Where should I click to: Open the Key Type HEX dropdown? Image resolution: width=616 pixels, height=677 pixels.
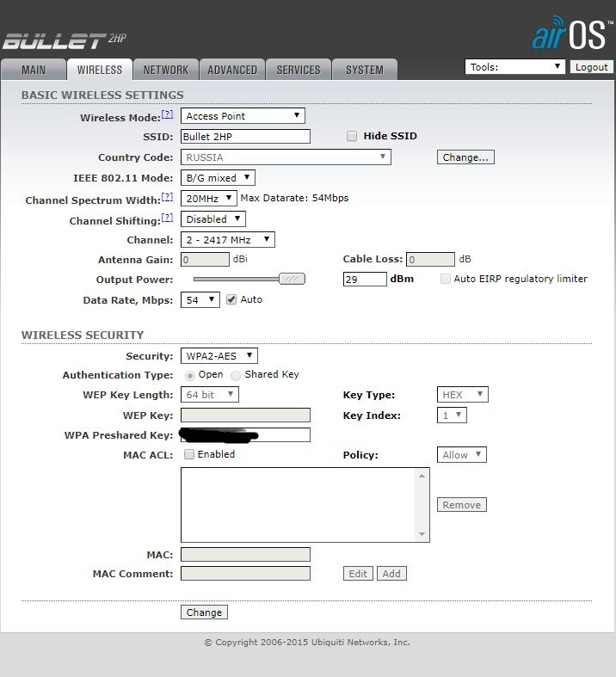click(x=462, y=395)
